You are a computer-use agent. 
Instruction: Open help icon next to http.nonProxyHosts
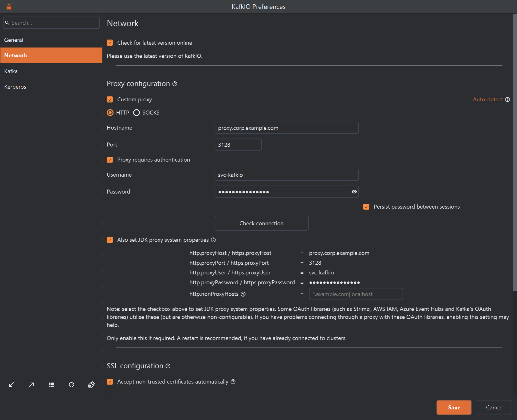coord(243,294)
